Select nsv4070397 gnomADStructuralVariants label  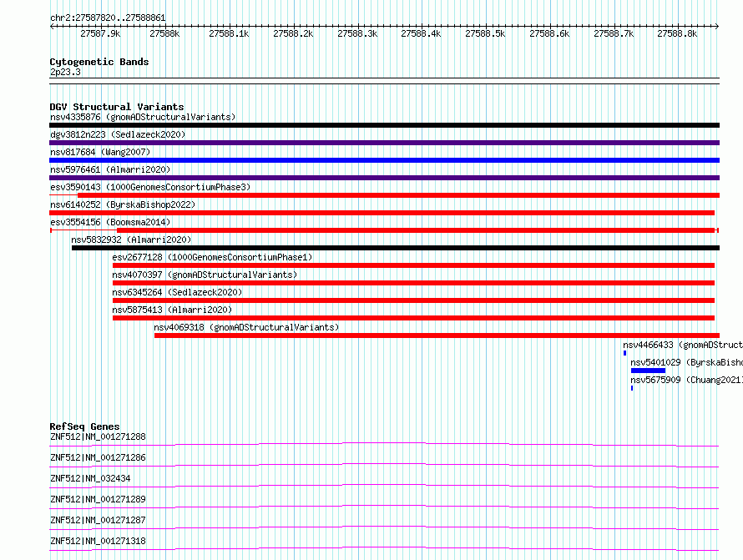[x=205, y=275]
